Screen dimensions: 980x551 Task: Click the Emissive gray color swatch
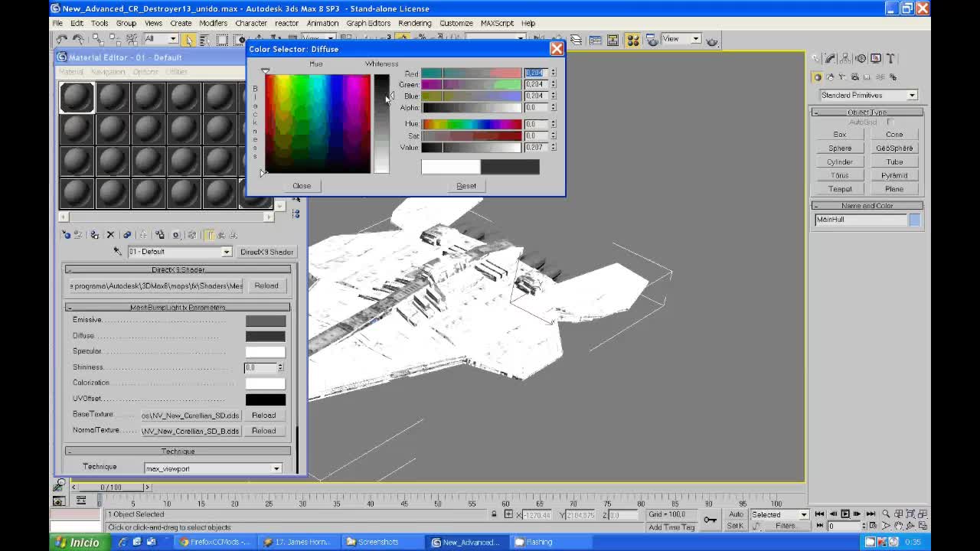[x=265, y=321]
